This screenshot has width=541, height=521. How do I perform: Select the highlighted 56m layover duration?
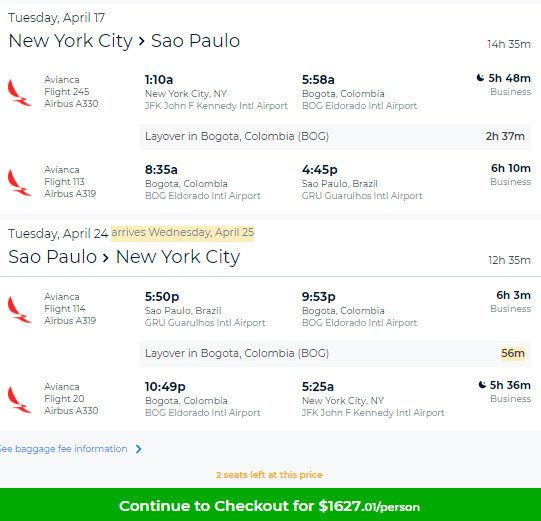[x=513, y=353]
